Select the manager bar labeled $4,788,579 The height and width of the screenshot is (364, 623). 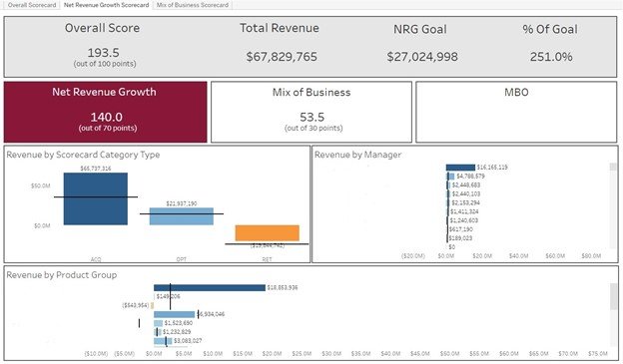click(x=450, y=176)
